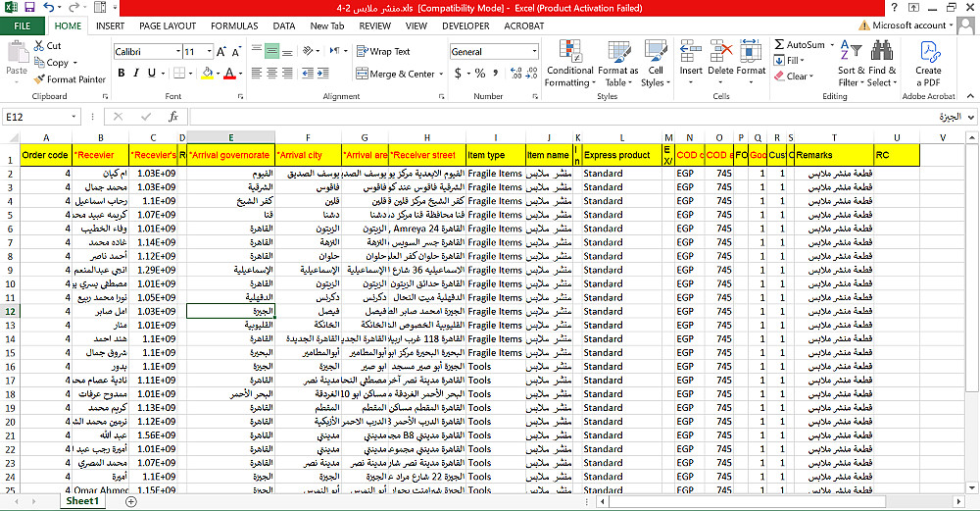Expand Format as Table menu
The height and width of the screenshot is (511, 980).
click(618, 64)
